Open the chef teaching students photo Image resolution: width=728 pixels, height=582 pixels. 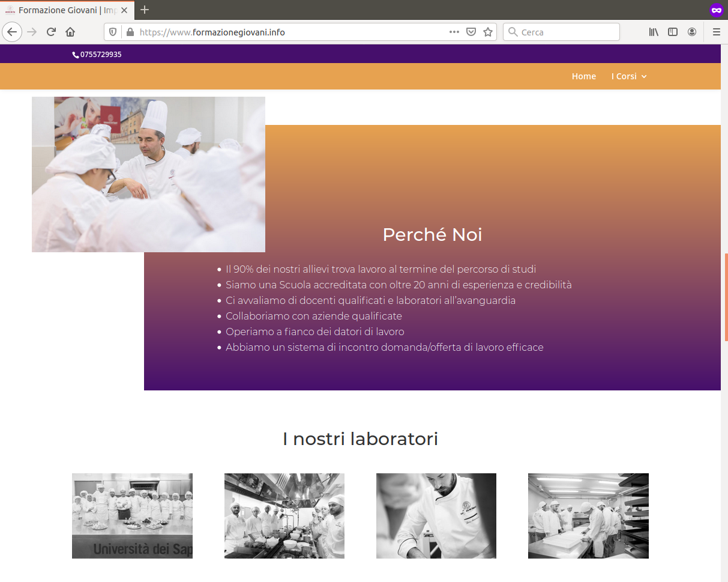click(x=148, y=174)
